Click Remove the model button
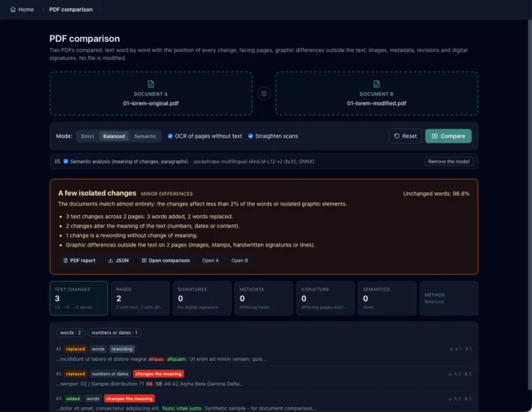This screenshot has height=412, width=532. (x=448, y=161)
